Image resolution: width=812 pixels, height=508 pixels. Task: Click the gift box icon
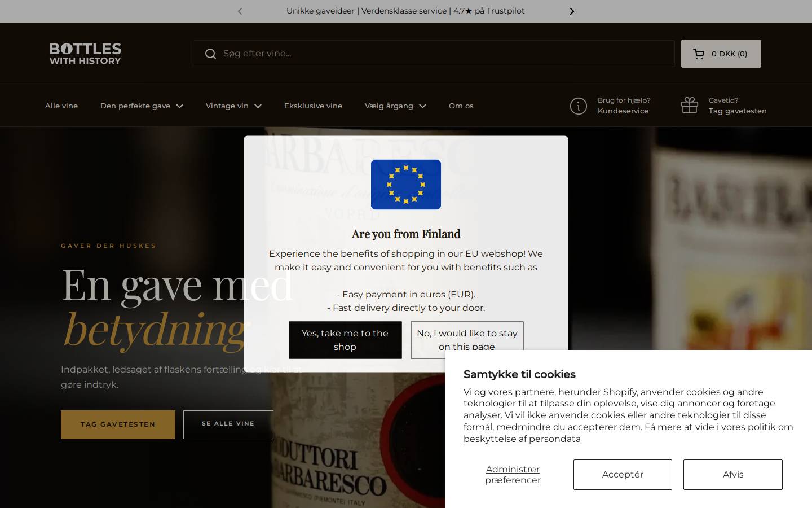(x=690, y=106)
